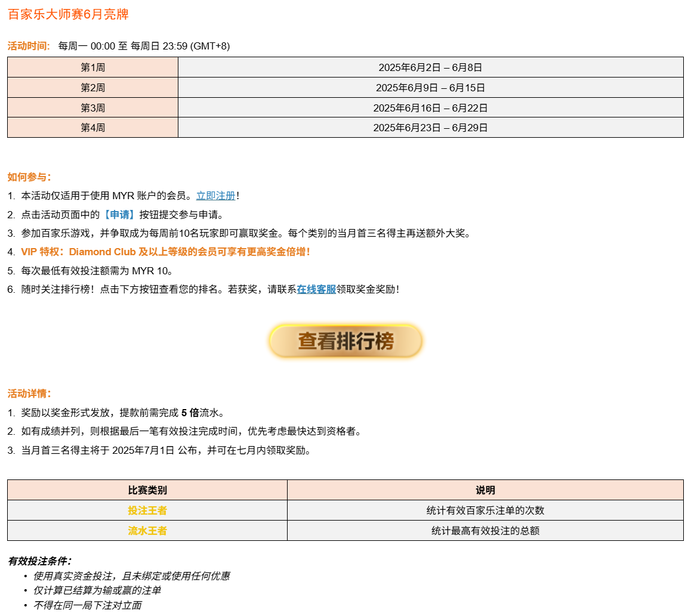Select the 比赛类别 table header cell

coord(147,490)
